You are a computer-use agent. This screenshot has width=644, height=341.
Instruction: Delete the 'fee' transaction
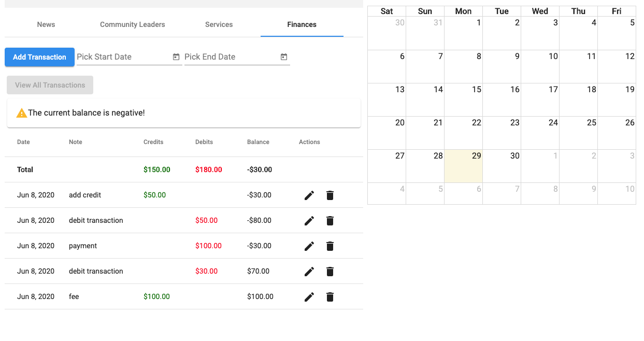(330, 297)
